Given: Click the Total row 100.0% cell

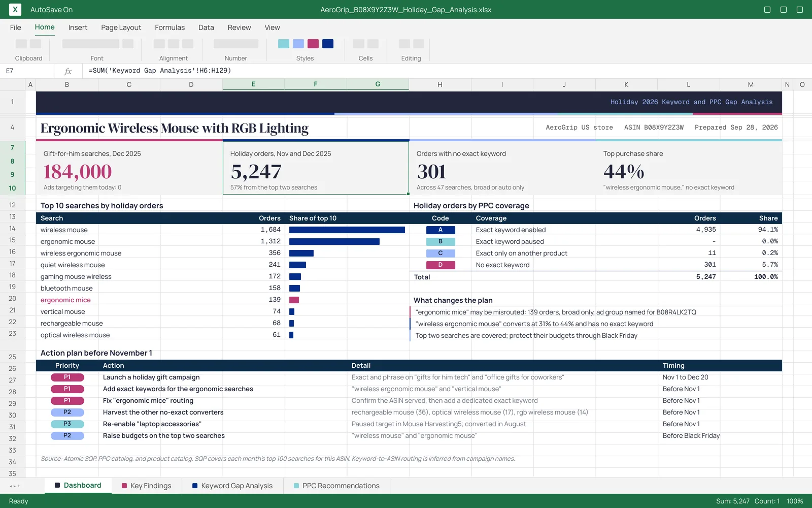Looking at the screenshot, I should pos(766,277).
